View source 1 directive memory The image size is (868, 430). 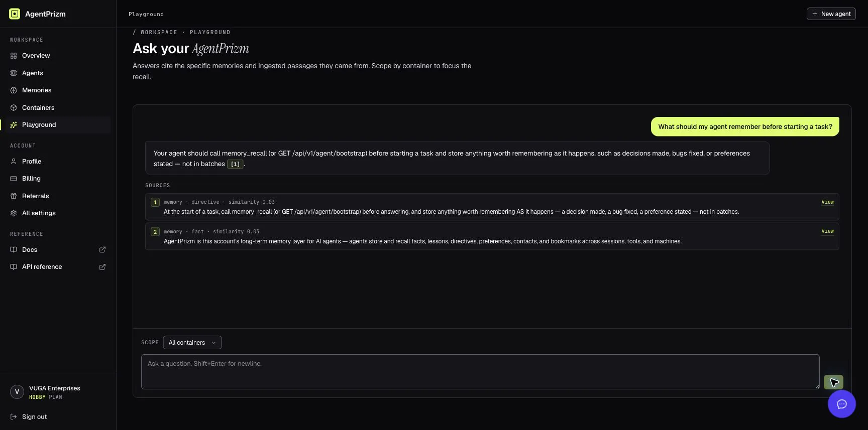828,202
